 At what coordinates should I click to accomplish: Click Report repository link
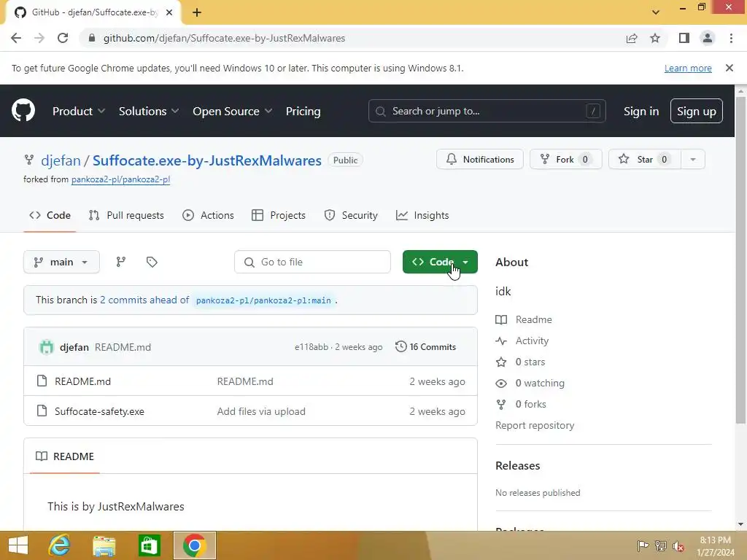click(535, 425)
